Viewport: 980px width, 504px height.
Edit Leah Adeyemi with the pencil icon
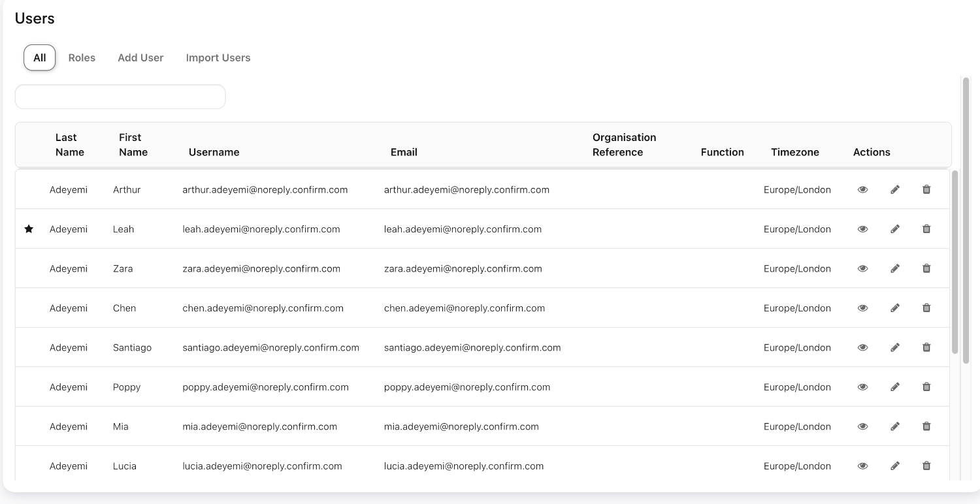point(895,229)
